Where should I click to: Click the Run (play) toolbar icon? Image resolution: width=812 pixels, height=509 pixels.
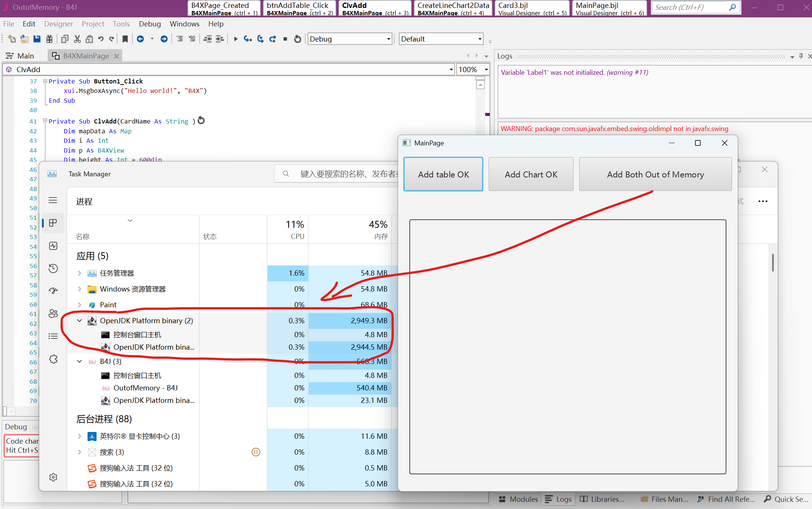[235, 39]
